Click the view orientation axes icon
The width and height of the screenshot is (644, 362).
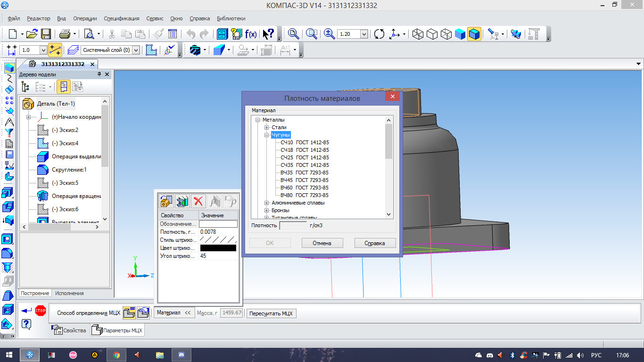tap(395, 34)
